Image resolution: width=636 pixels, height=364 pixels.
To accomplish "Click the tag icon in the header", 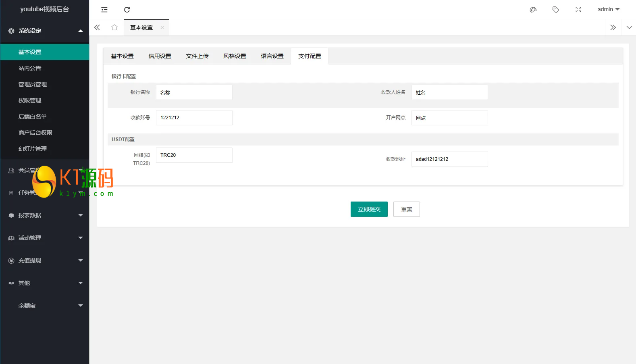I will point(556,10).
